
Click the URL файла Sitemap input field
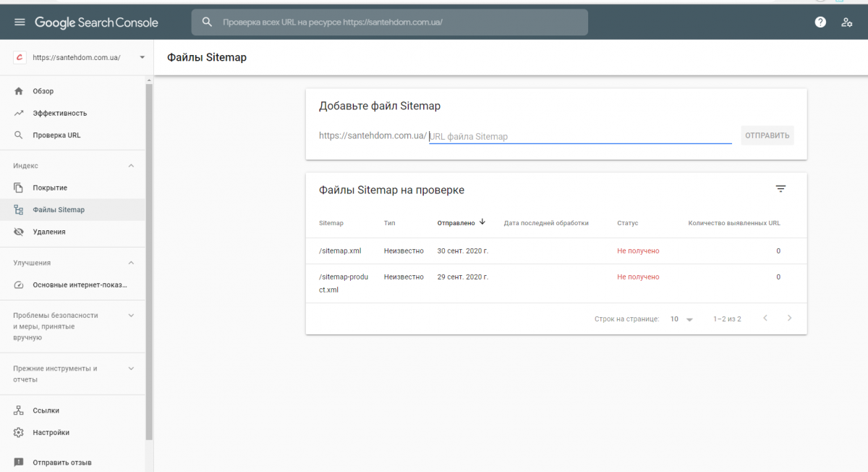pyautogui.click(x=580, y=136)
